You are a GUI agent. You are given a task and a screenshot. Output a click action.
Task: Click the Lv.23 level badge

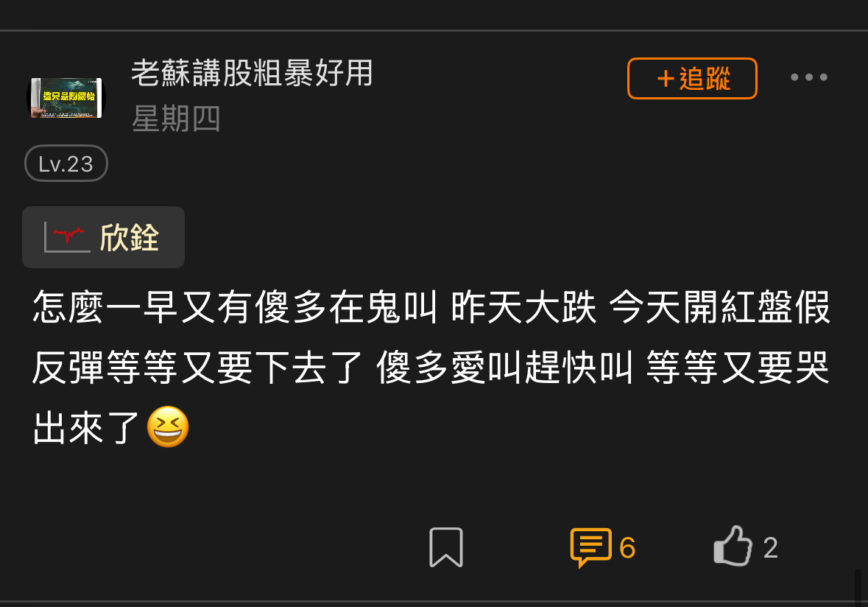click(66, 164)
